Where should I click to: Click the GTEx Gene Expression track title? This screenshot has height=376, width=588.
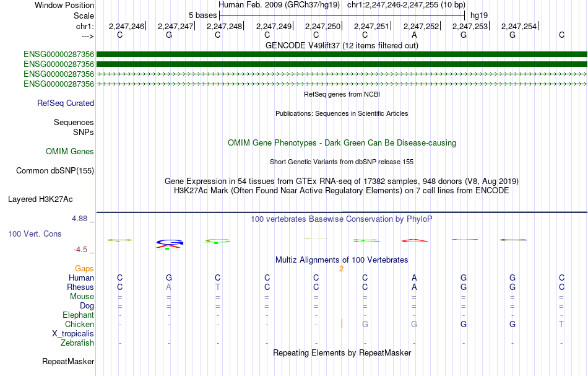point(342,181)
